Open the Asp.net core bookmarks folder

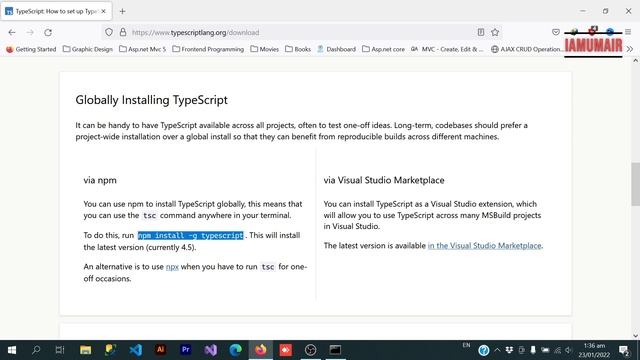coord(384,49)
